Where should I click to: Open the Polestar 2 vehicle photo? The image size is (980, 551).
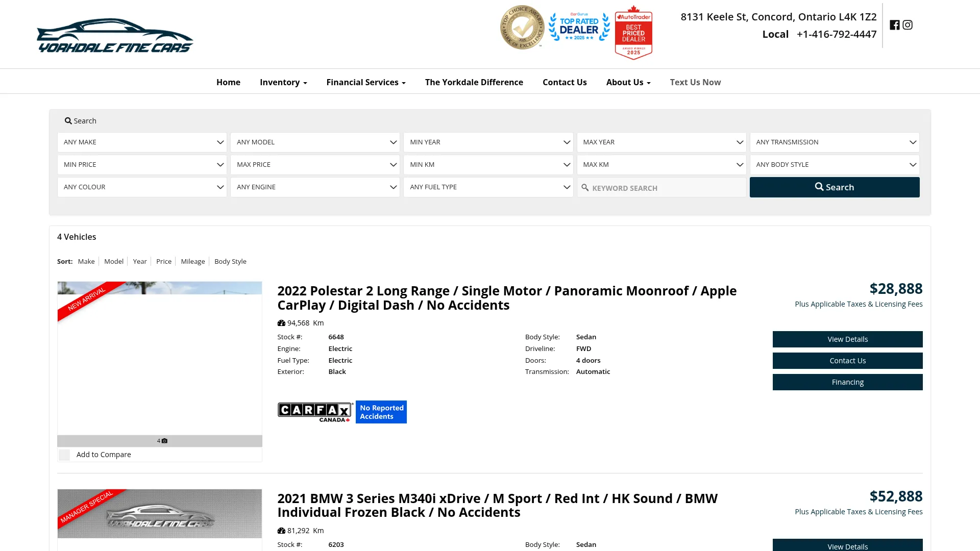coord(160,358)
